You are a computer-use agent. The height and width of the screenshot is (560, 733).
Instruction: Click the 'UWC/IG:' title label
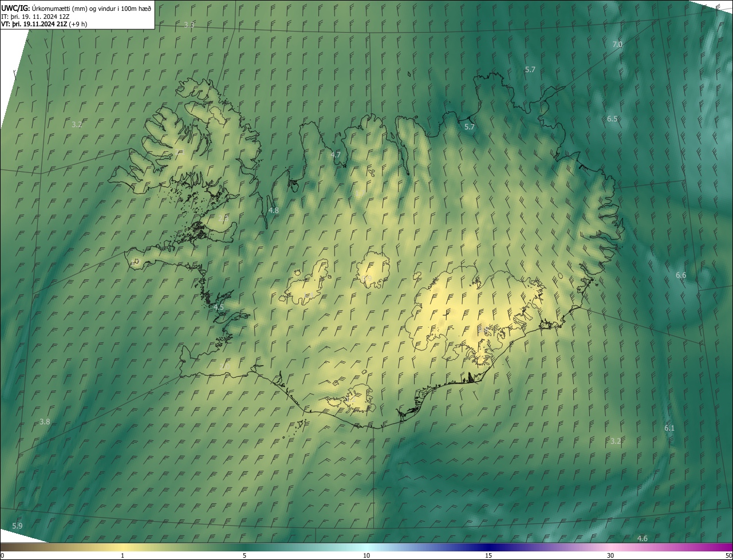[x=15, y=8]
